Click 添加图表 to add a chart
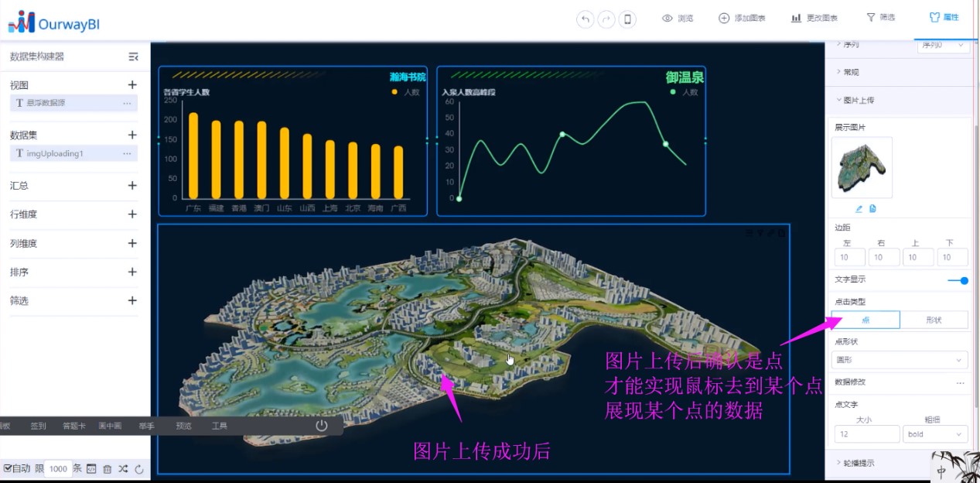980x483 pixels. pyautogui.click(x=742, y=18)
